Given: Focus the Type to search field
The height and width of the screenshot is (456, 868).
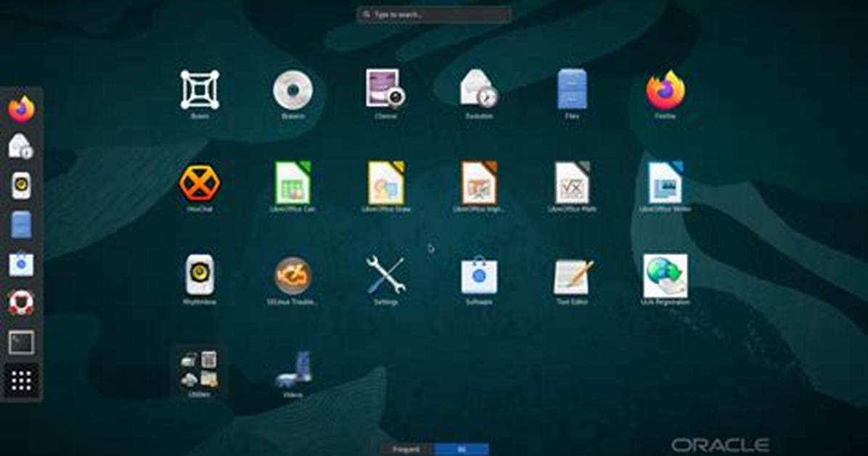Looking at the screenshot, I should tap(434, 15).
